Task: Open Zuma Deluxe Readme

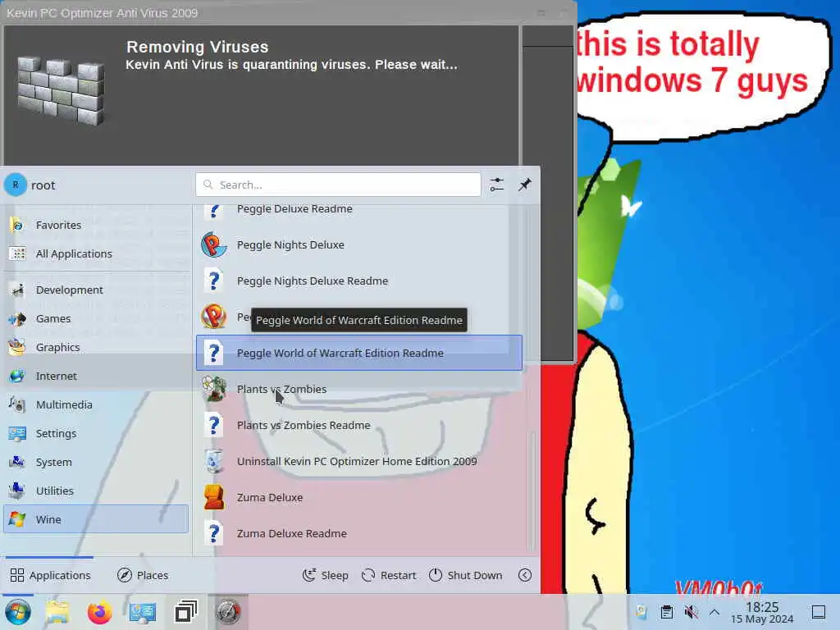Action: (359, 533)
